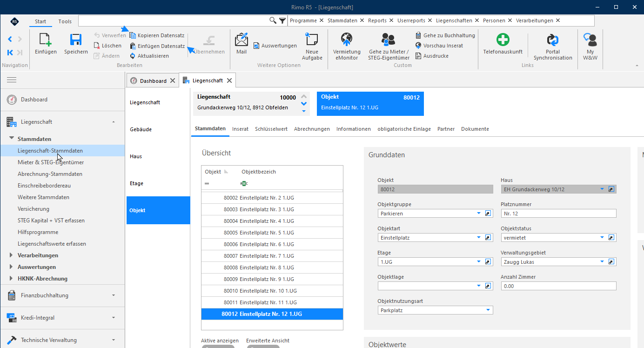The image size is (644, 348).
Task: Click the Platznummer input field
Action: 558,214
